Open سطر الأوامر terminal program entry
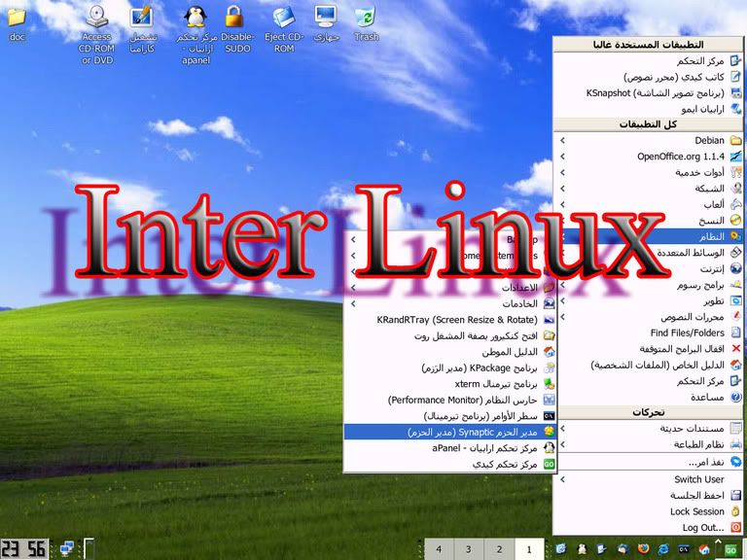This screenshot has height=560, width=747. 450,416
